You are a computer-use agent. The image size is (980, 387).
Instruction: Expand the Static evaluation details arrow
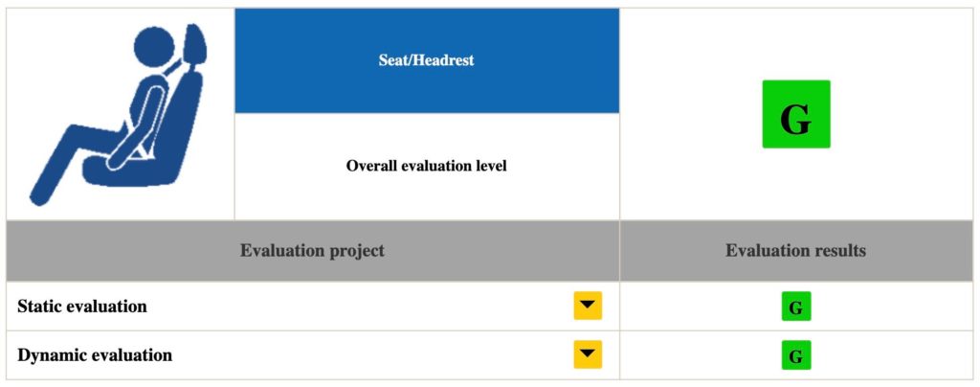(588, 306)
